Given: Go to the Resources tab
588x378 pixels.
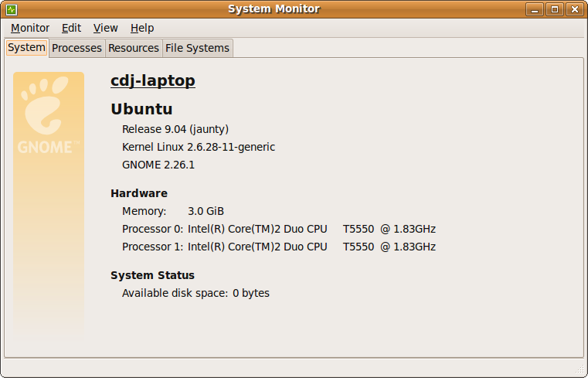Looking at the screenshot, I should click(x=134, y=48).
